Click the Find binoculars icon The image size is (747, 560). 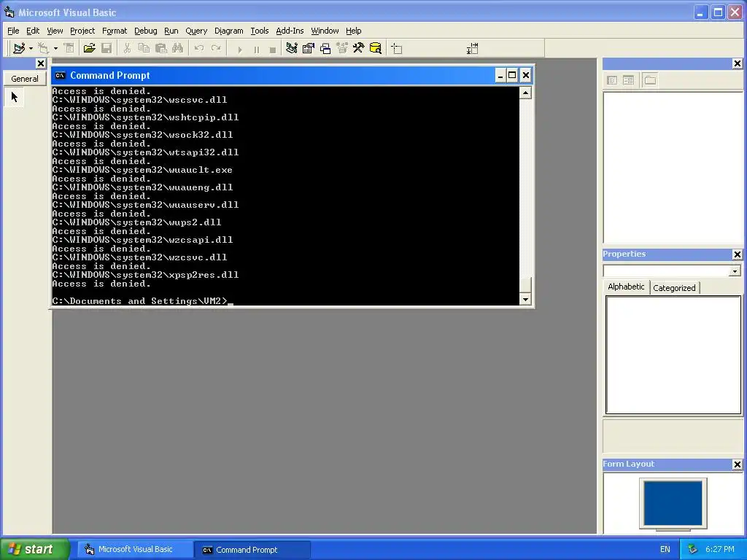(178, 48)
